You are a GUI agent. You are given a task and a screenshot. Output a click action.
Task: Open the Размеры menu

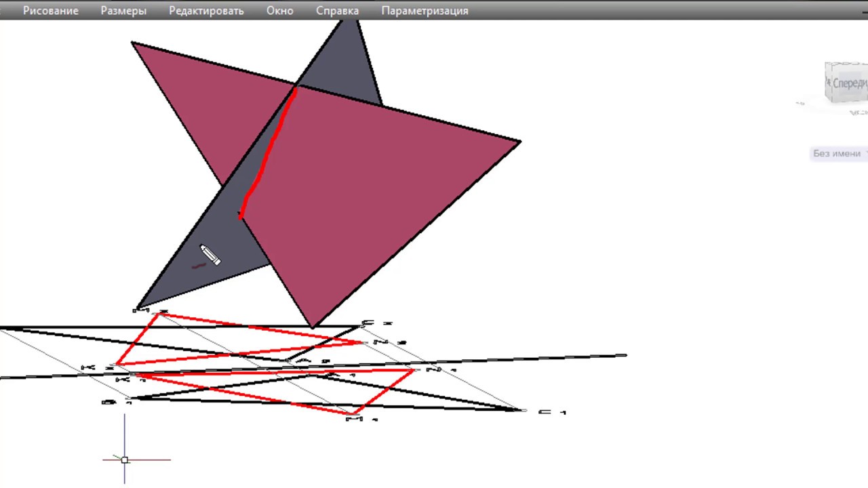(x=123, y=11)
